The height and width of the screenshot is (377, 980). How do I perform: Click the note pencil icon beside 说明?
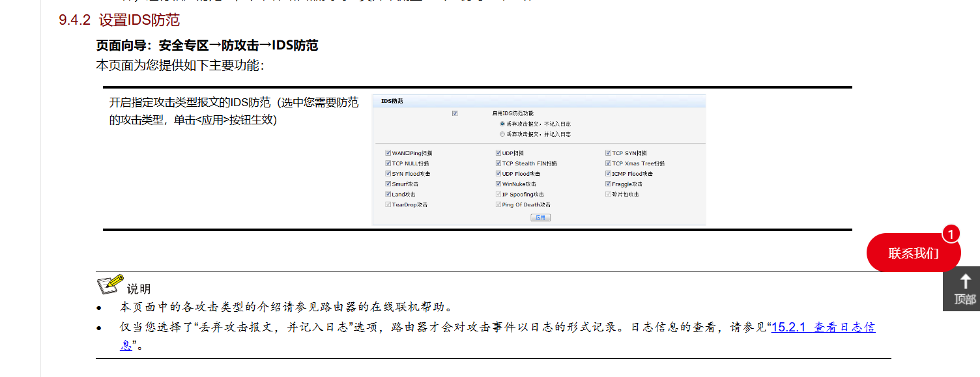[x=110, y=284]
